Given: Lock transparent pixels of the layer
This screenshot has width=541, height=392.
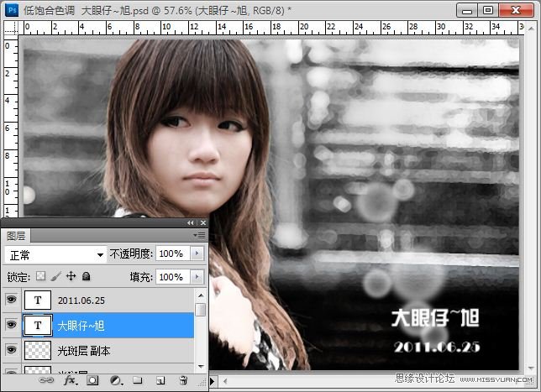Looking at the screenshot, I should tap(40, 276).
